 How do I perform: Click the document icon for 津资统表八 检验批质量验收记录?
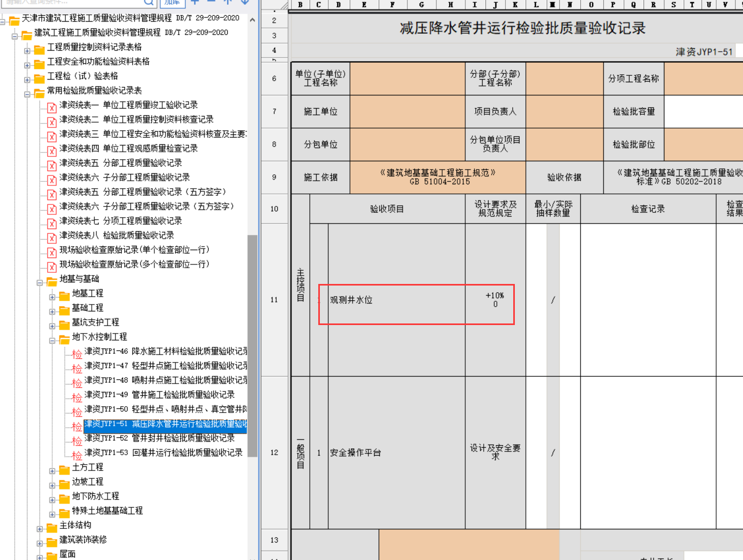point(52,238)
